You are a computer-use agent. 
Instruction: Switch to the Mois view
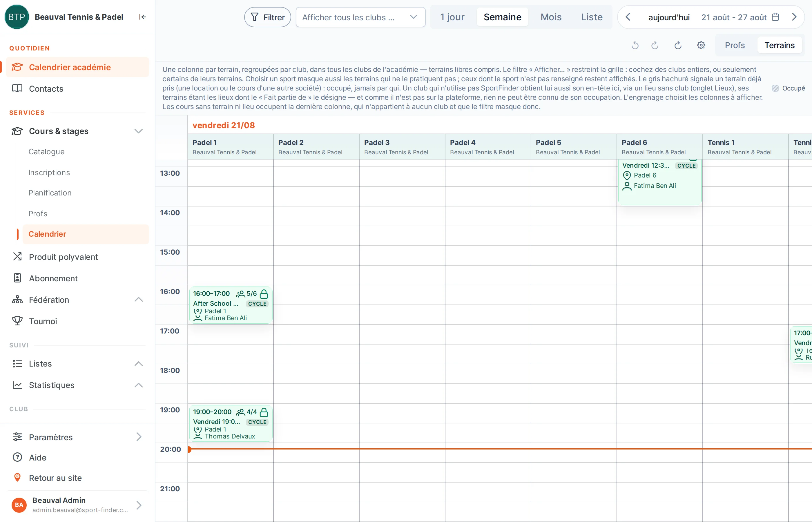click(551, 17)
